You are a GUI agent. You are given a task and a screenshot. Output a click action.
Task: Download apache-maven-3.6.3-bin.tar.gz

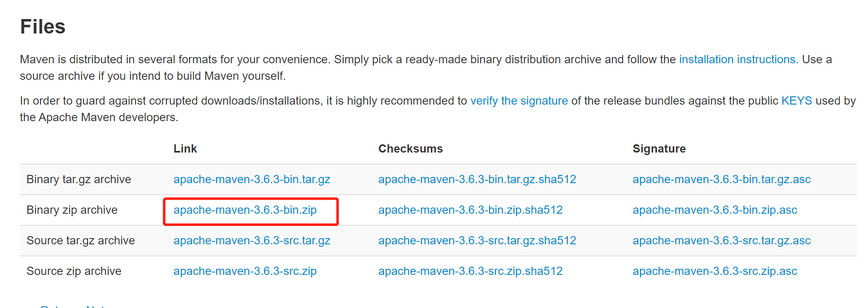pyautogui.click(x=251, y=179)
